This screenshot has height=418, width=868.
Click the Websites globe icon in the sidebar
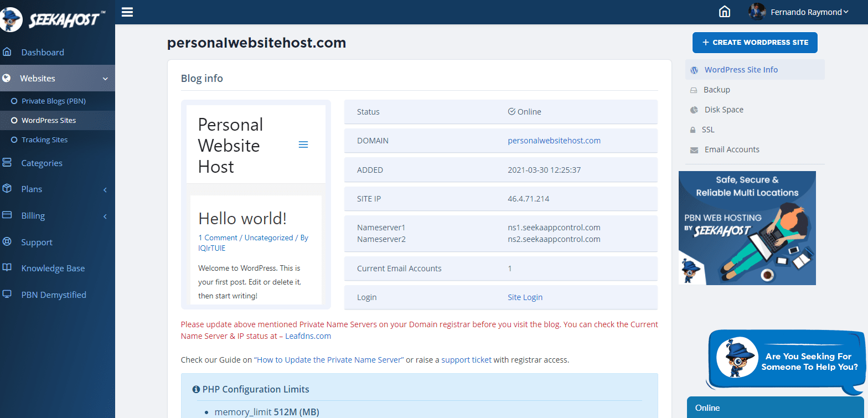pyautogui.click(x=7, y=78)
